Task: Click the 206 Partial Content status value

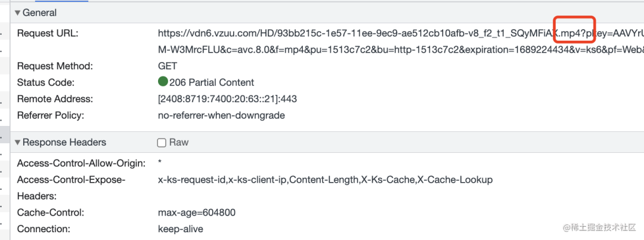Action: tap(212, 82)
